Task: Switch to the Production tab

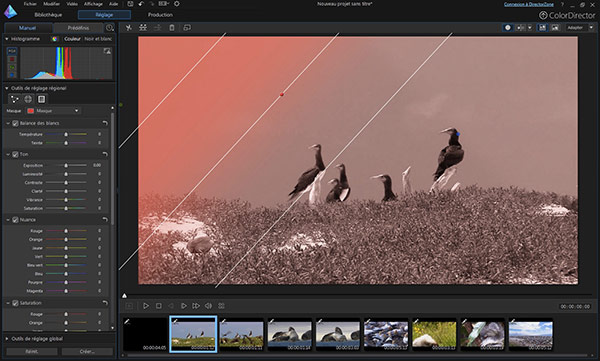Action: point(160,15)
